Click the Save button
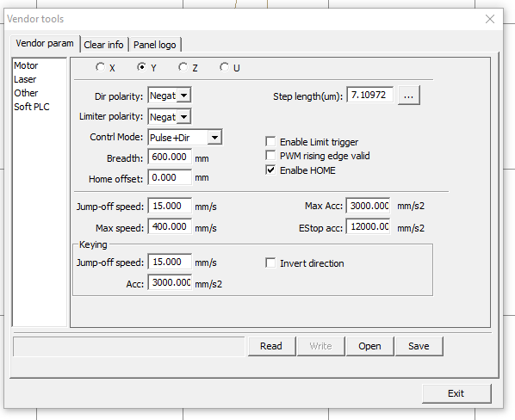The height and width of the screenshot is (420, 515). (419, 346)
